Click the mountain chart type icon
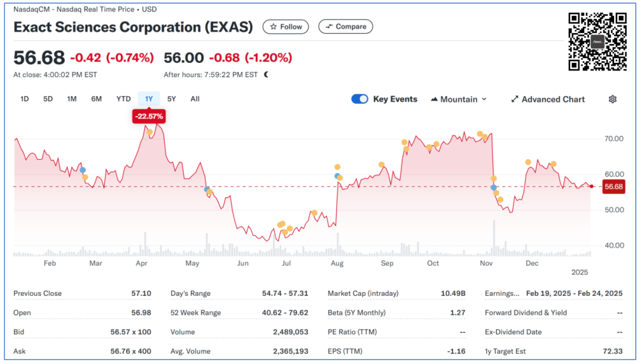This screenshot has height=364, width=642. pyautogui.click(x=434, y=99)
